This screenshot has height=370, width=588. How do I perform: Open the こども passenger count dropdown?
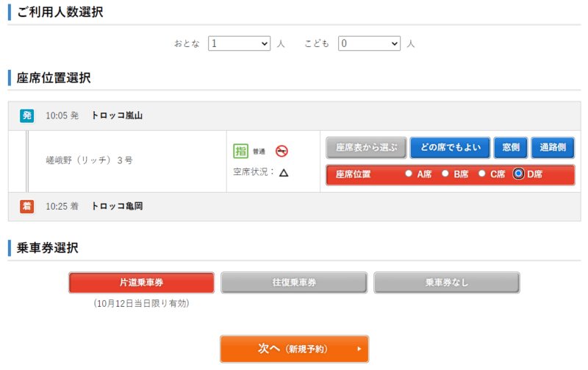pos(370,43)
